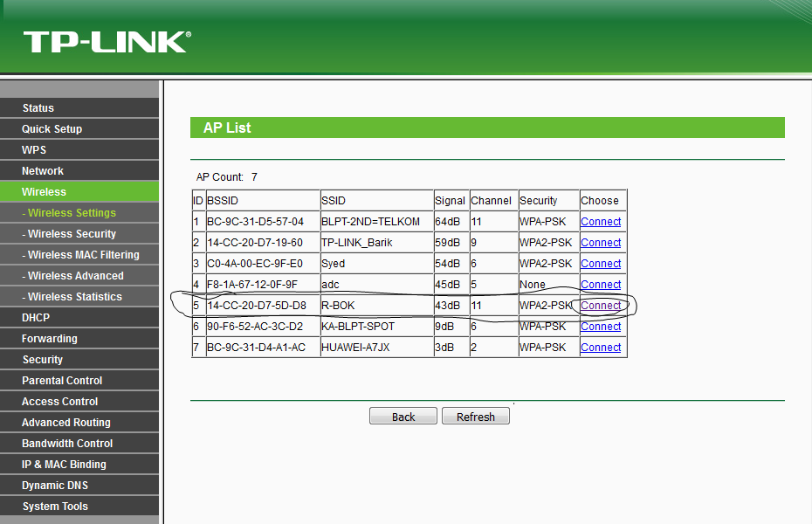Click the 45dB signal value
This screenshot has height=524, width=812.
447,284
